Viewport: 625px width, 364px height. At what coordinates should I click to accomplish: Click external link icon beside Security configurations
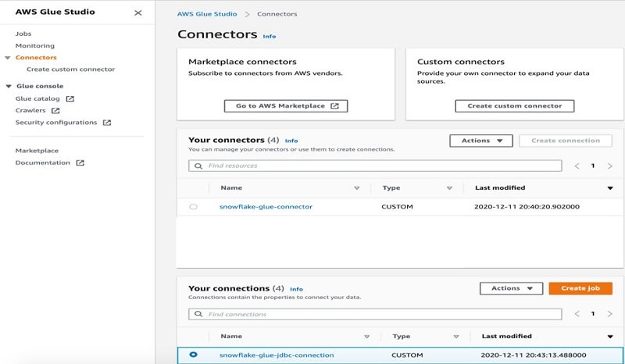pyautogui.click(x=107, y=123)
